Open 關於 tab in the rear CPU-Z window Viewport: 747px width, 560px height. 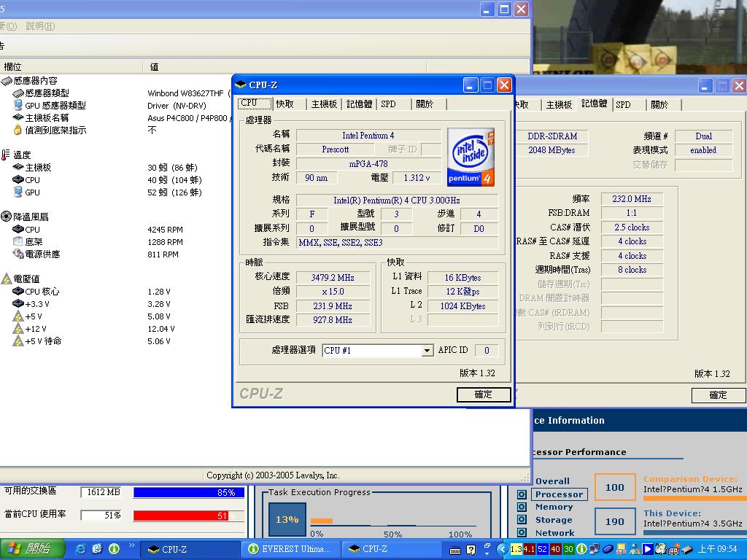click(664, 104)
